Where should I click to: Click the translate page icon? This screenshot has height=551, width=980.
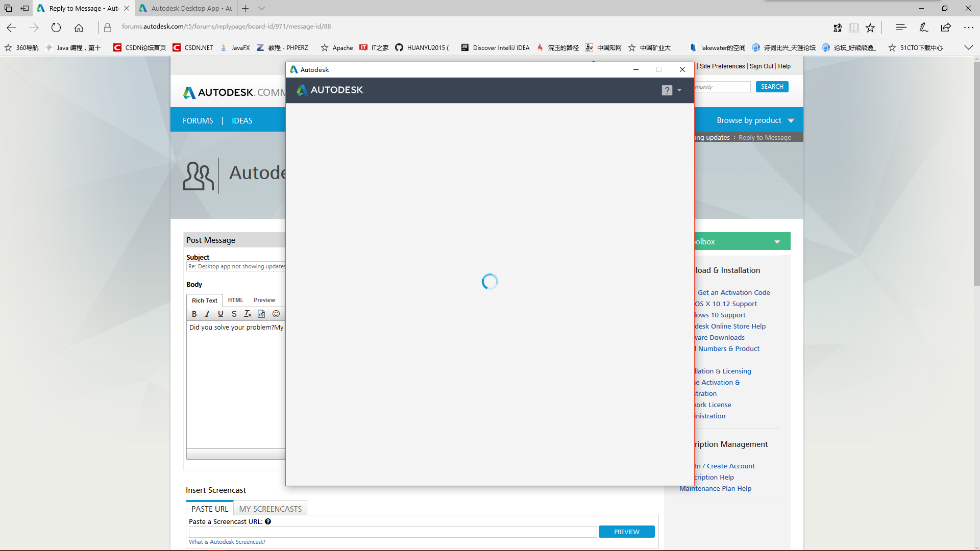[x=838, y=28]
